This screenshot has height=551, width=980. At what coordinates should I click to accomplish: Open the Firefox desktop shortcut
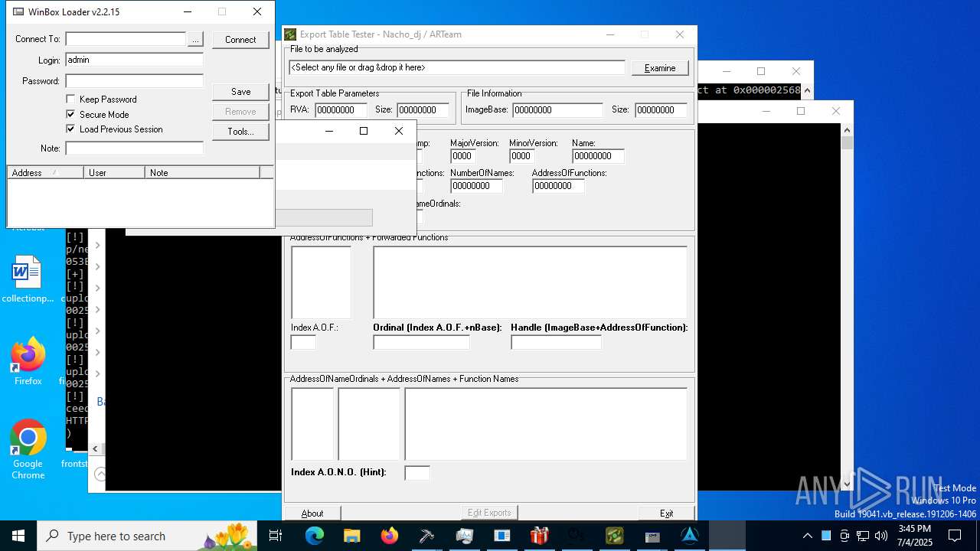click(28, 361)
